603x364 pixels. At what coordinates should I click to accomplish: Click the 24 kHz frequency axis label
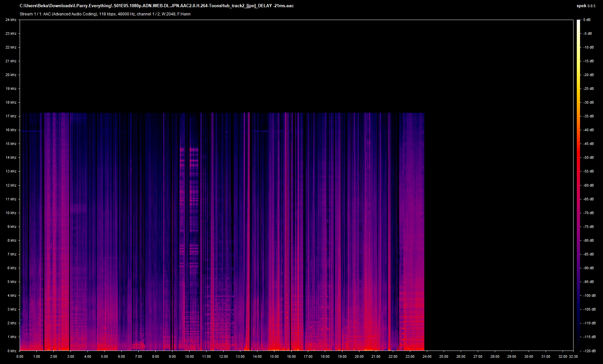(x=11, y=20)
